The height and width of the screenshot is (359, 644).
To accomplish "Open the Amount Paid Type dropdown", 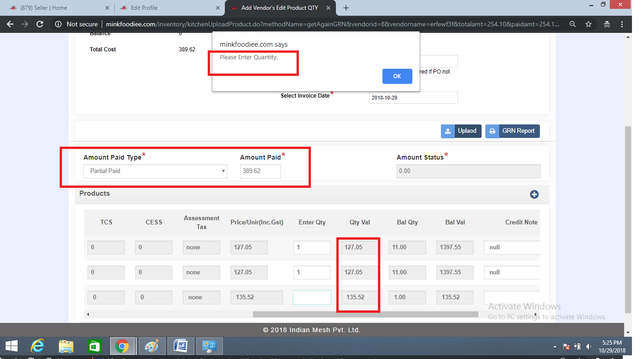I will tap(155, 171).
